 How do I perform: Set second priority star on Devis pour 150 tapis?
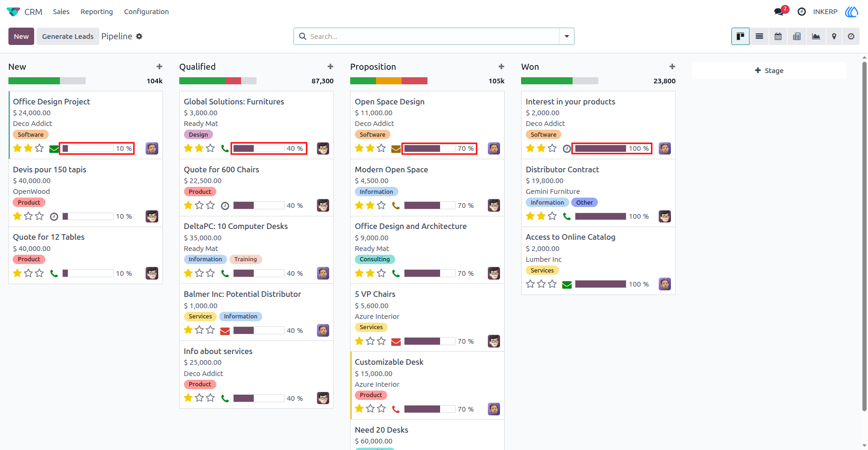29,216
